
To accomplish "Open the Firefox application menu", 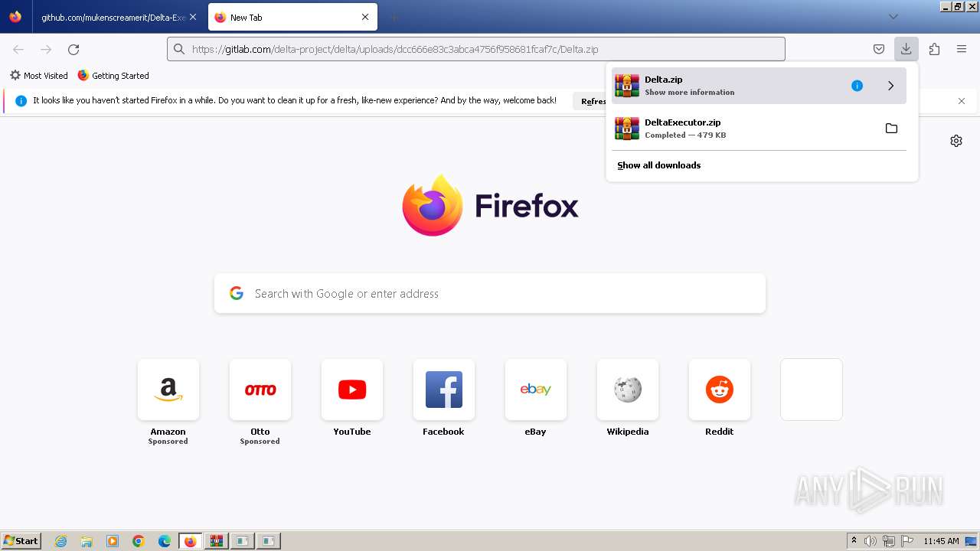I will tap(962, 49).
